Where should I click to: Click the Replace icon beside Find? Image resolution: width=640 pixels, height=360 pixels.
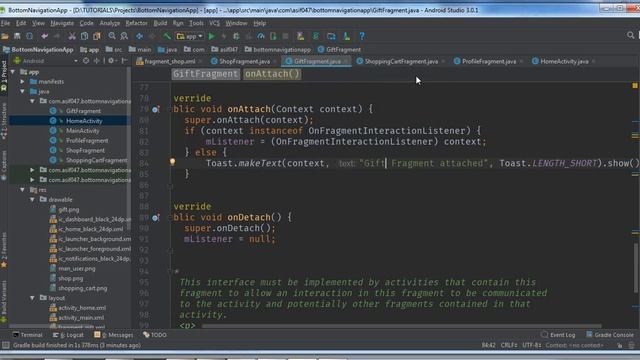(x=124, y=36)
